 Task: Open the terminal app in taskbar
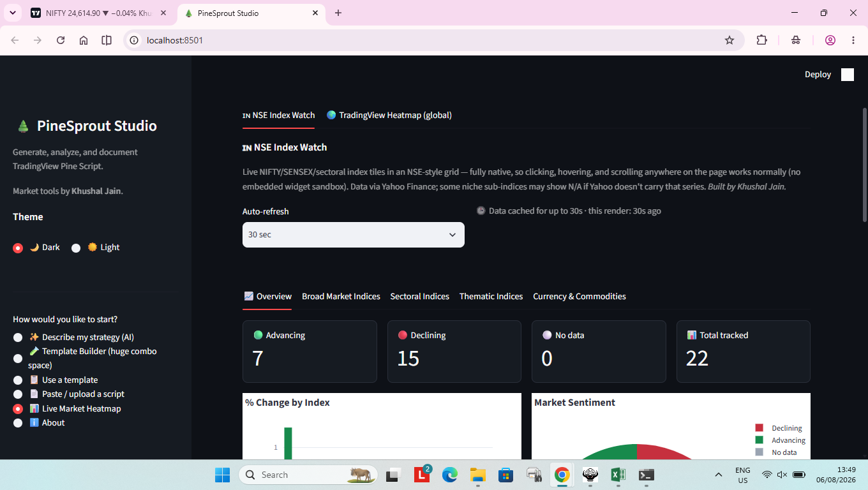[647, 475]
